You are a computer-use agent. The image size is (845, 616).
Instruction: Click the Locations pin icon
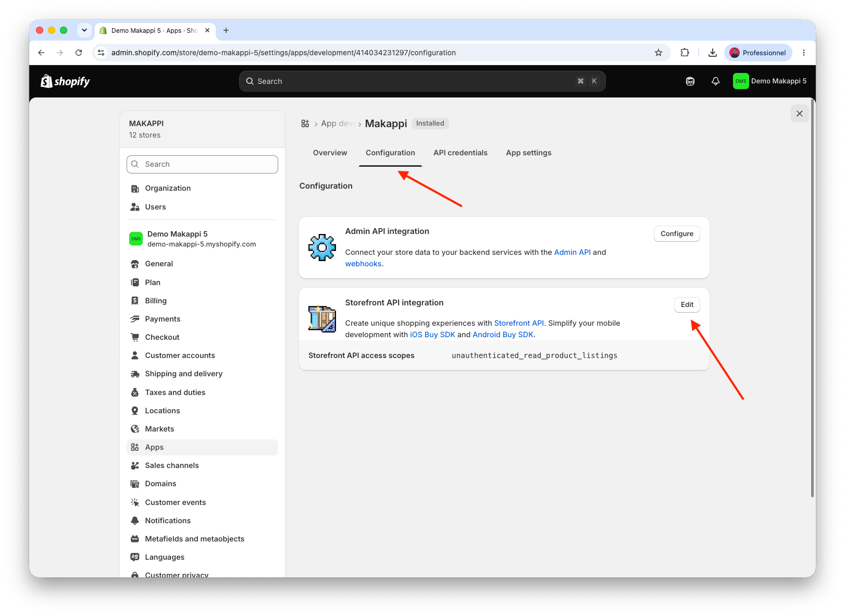click(135, 411)
